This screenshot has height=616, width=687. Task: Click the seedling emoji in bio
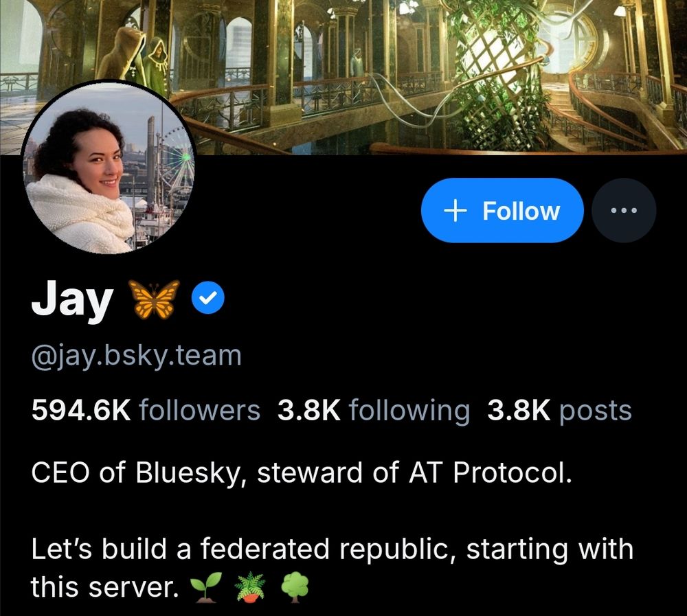[x=203, y=588]
